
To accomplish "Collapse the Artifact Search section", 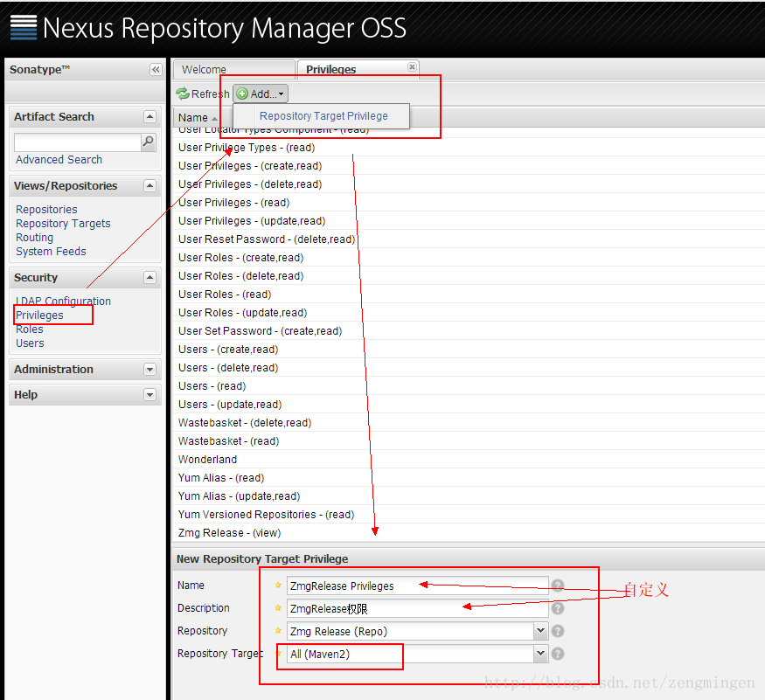I will 150,116.
